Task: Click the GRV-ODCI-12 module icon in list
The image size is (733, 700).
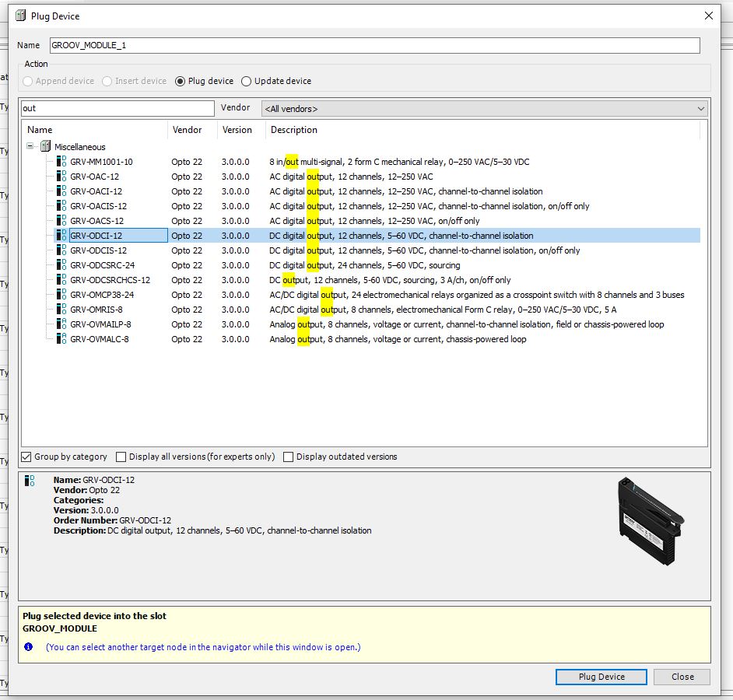Action: [61, 235]
